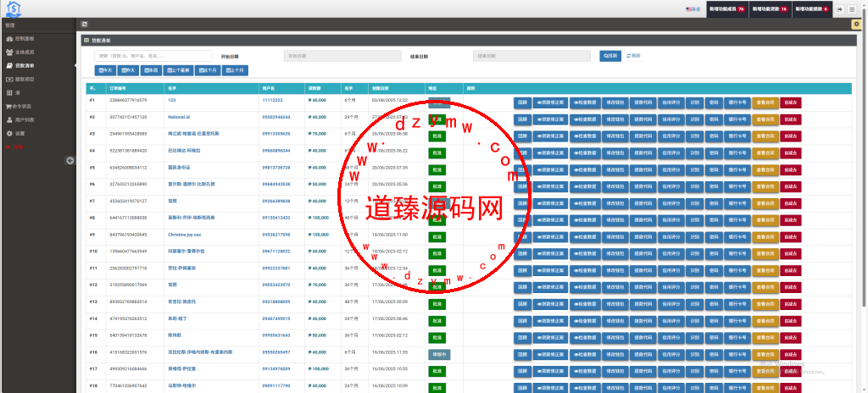The width and height of the screenshot is (868, 393).
Task: Open username link 09550265497 in row #16
Action: pyautogui.click(x=275, y=352)
